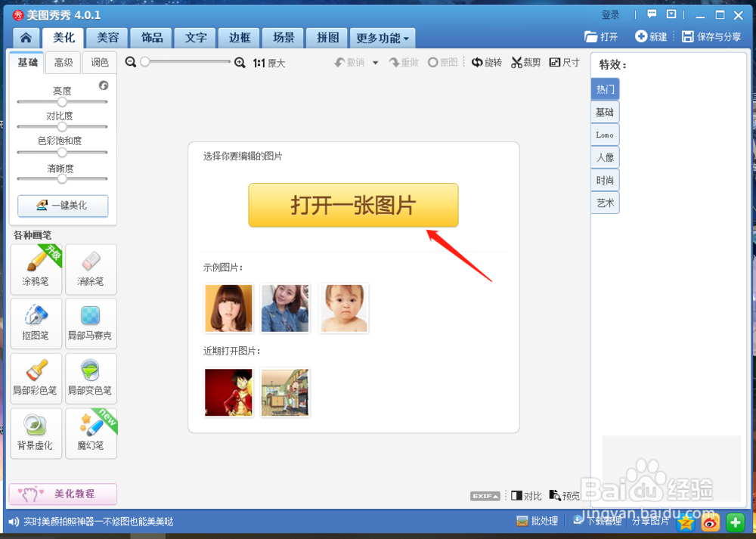Click the Weibo share icon

(710, 522)
